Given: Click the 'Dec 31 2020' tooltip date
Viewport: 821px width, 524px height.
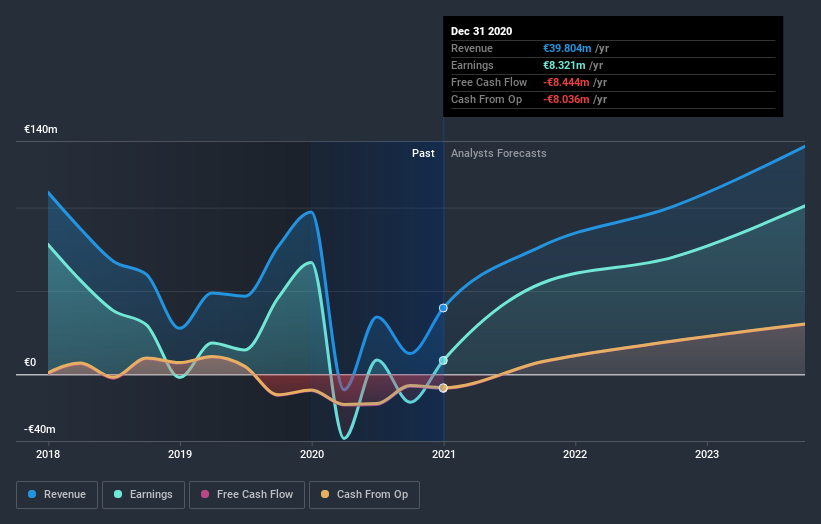Looking at the screenshot, I should (x=481, y=31).
